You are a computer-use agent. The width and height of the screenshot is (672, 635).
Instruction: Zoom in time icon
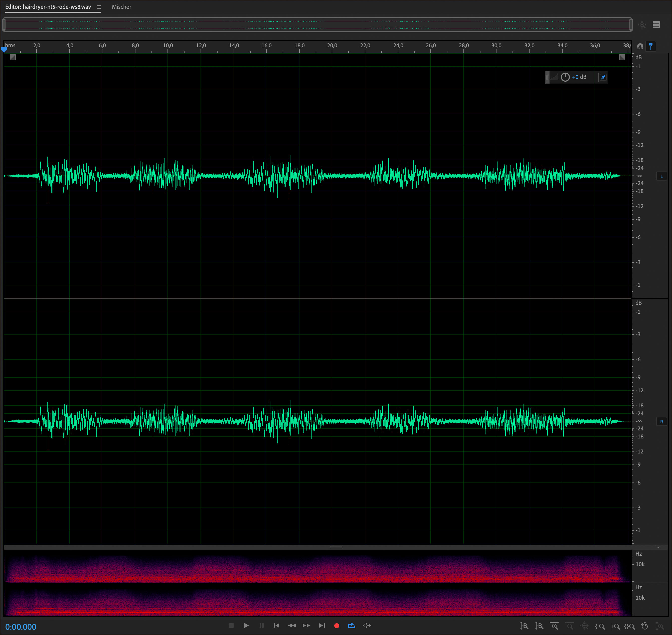pyautogui.click(x=554, y=626)
